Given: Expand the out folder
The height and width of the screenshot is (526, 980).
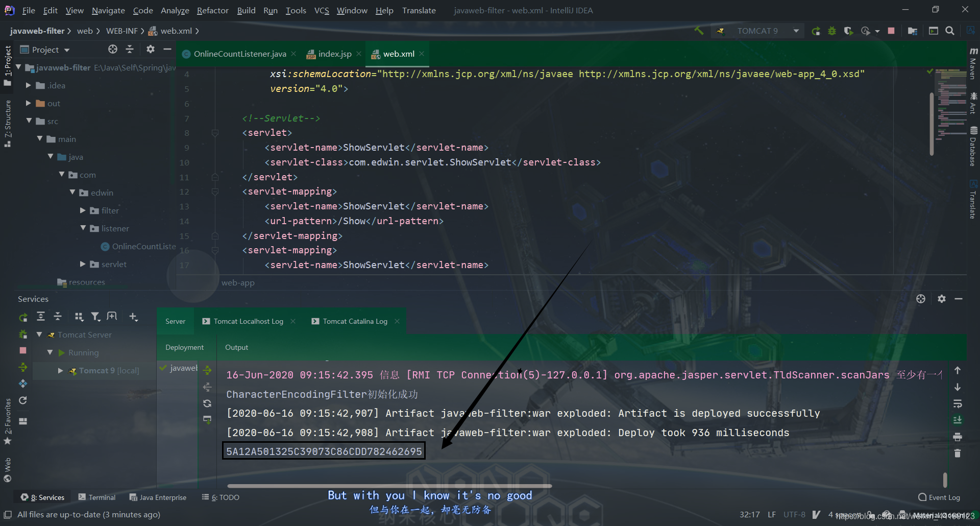Looking at the screenshot, I should point(29,103).
